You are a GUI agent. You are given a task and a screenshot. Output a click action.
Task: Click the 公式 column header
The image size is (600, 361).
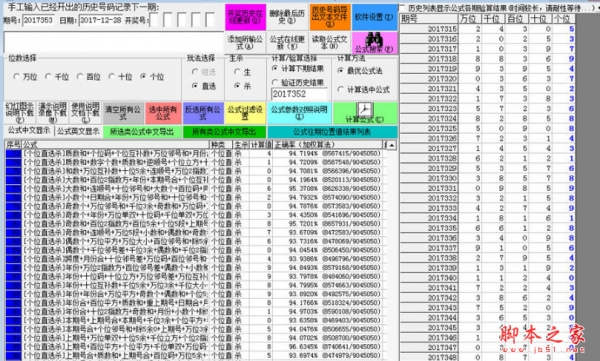(x=116, y=145)
